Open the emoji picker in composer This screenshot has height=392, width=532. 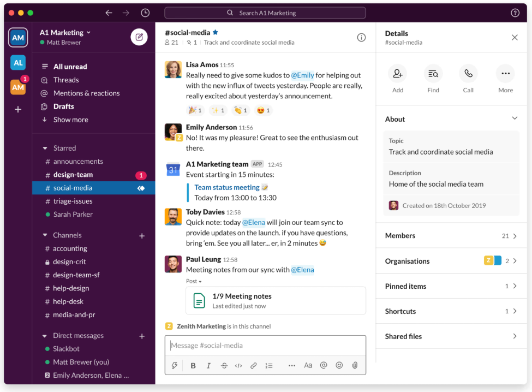tap(339, 365)
